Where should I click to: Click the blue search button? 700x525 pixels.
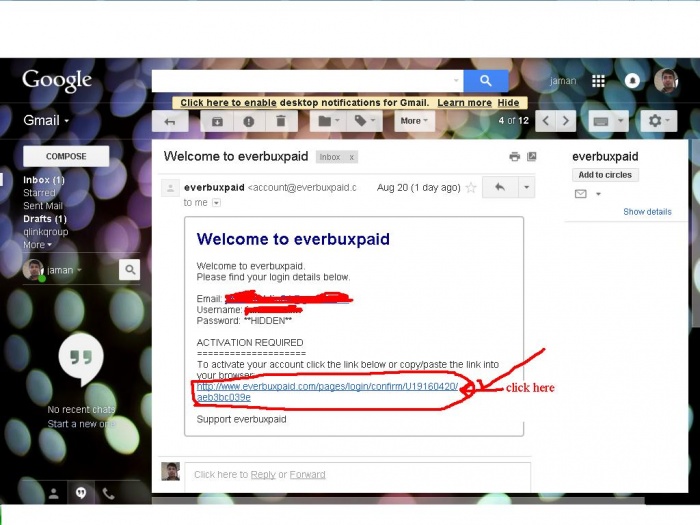[x=486, y=81]
